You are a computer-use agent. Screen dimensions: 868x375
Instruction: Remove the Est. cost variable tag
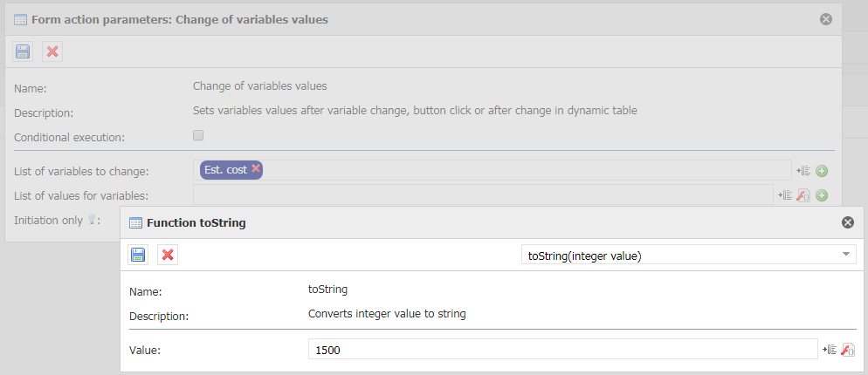[x=255, y=168]
